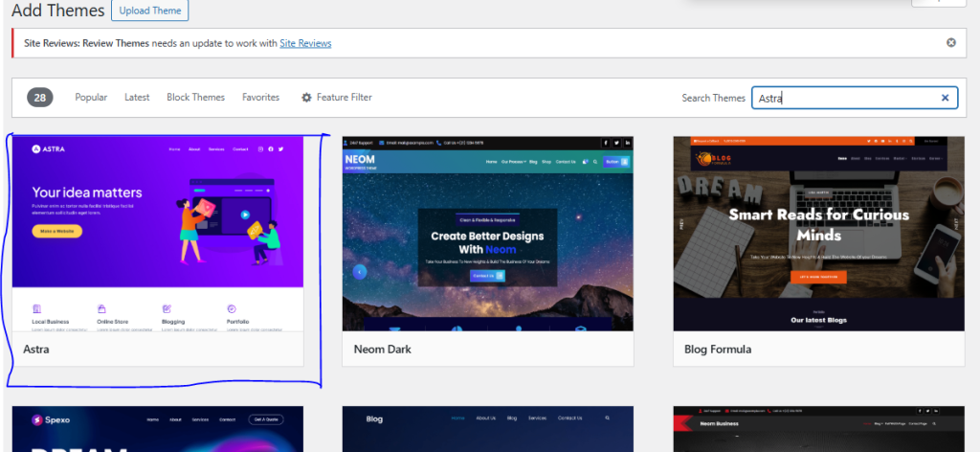The image size is (980, 452).
Task: Click the Blog Formula theme name
Action: 718,349
